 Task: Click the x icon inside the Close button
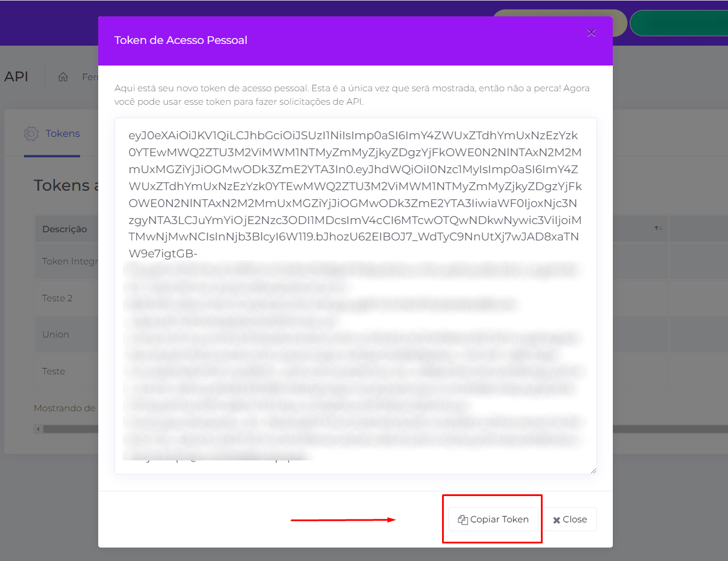coord(557,520)
